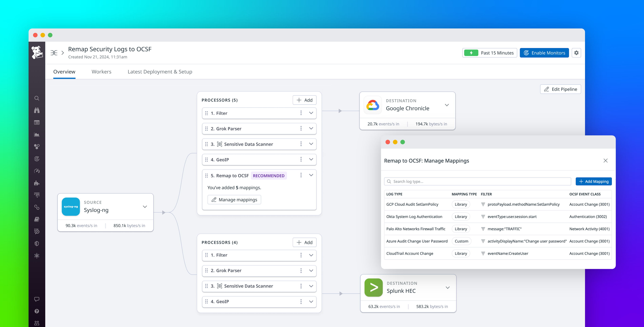This screenshot has height=327, width=644.
Task: Open kebab menu on the Grok Parser processor
Action: (301, 128)
